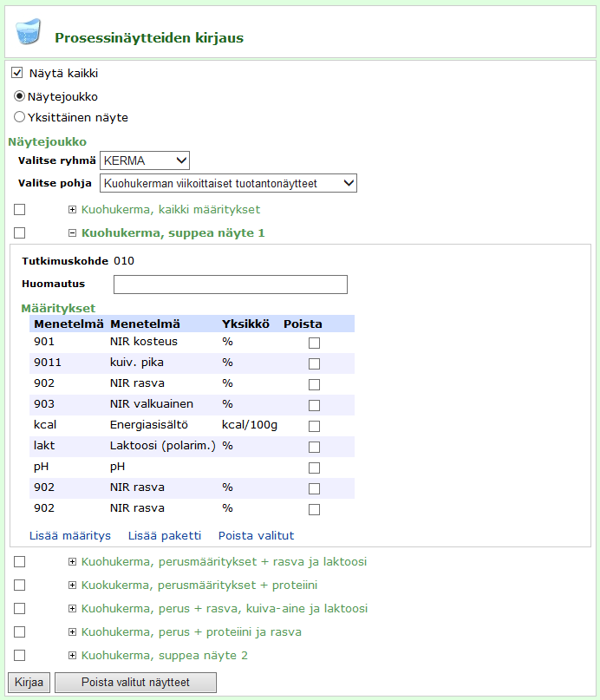Expand Kuohukerma, kaikki määritykset plus icon

[73, 210]
